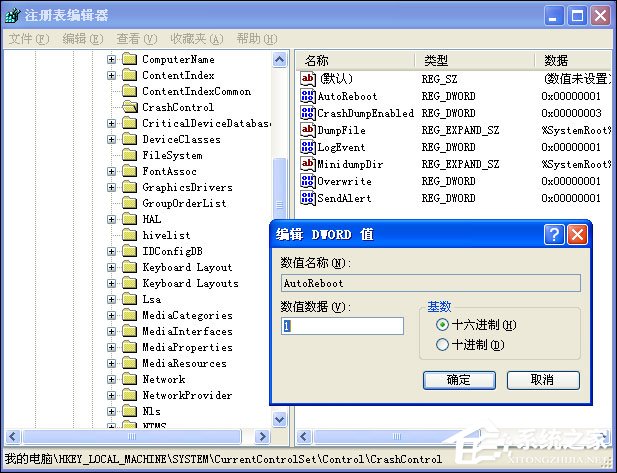Click the LogEvent DWORD value icon
Image resolution: width=617 pixels, height=473 pixels.
pos(307,147)
